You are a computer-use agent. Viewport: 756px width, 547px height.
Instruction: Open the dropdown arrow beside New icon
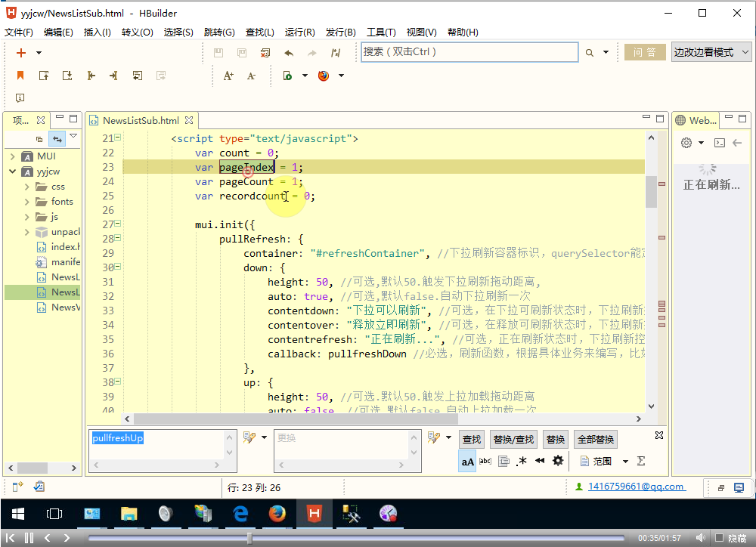[39, 53]
